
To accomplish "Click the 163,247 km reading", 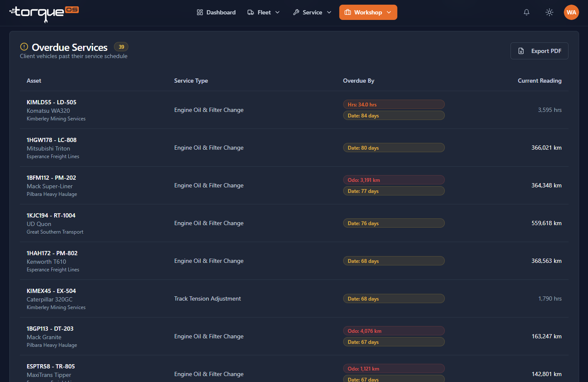I will [546, 336].
